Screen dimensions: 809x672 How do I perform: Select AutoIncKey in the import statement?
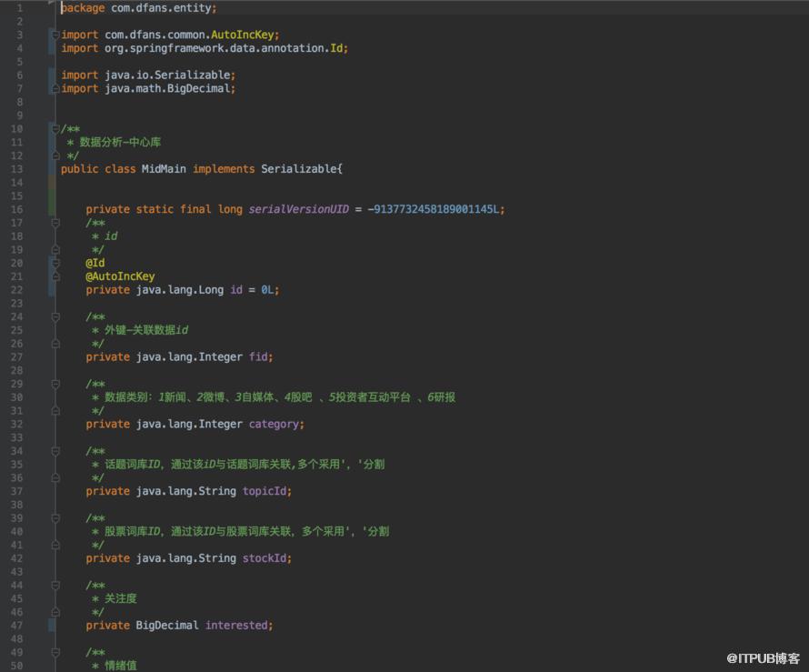[242, 35]
